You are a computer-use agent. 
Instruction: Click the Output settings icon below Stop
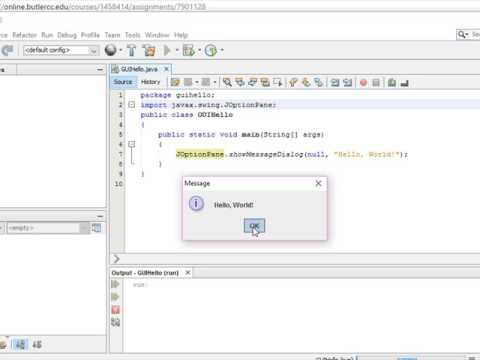click(x=115, y=322)
